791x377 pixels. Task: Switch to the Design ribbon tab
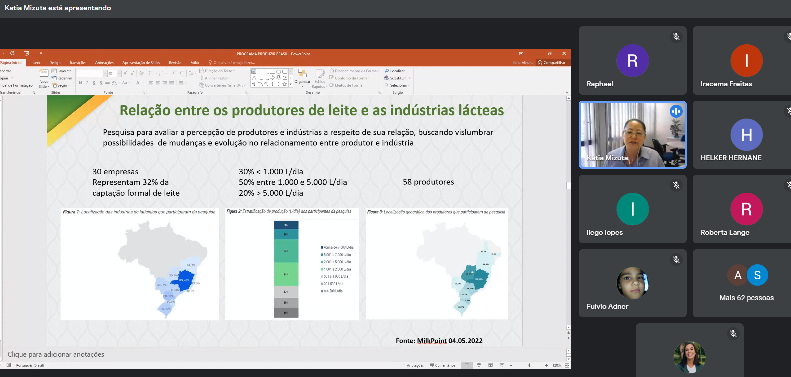click(x=55, y=63)
